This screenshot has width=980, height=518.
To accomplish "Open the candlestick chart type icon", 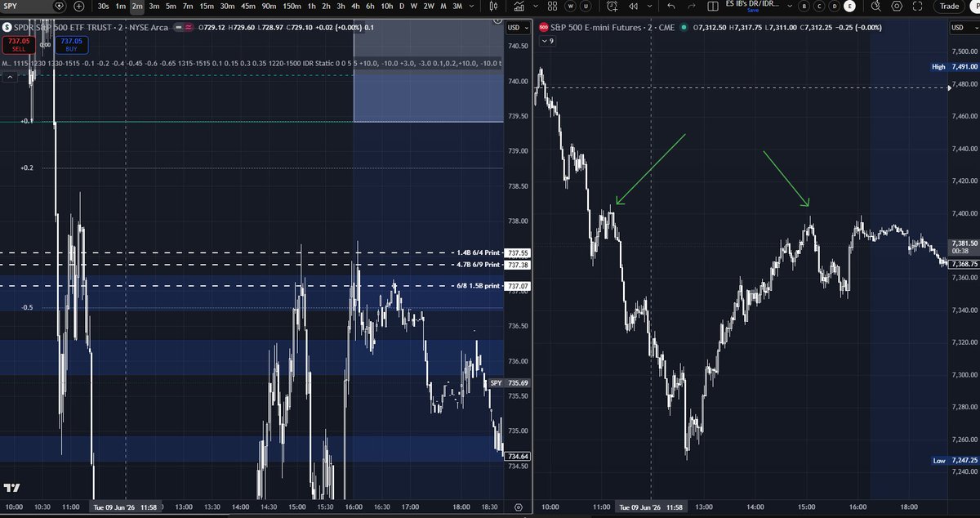I will (495, 6).
